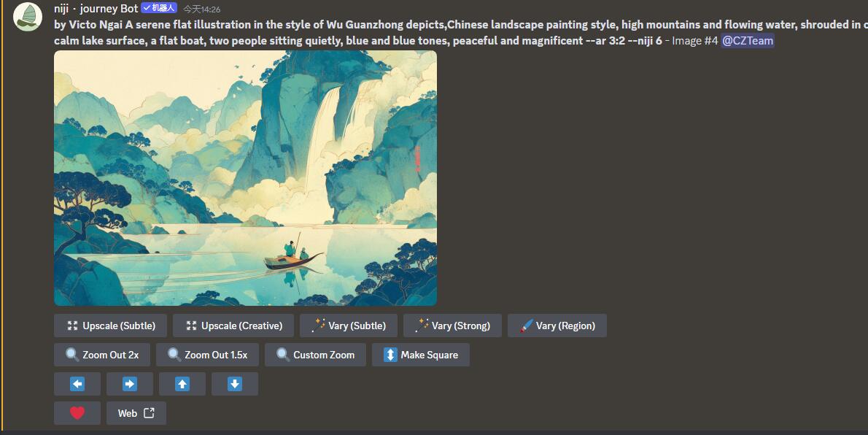Open the Web external link button
The image size is (868, 435).
(136, 413)
